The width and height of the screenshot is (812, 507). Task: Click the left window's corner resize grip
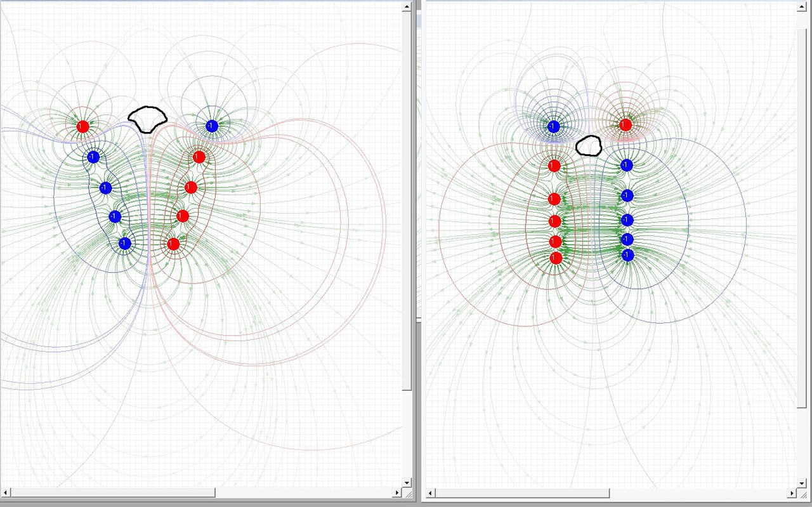click(x=407, y=493)
